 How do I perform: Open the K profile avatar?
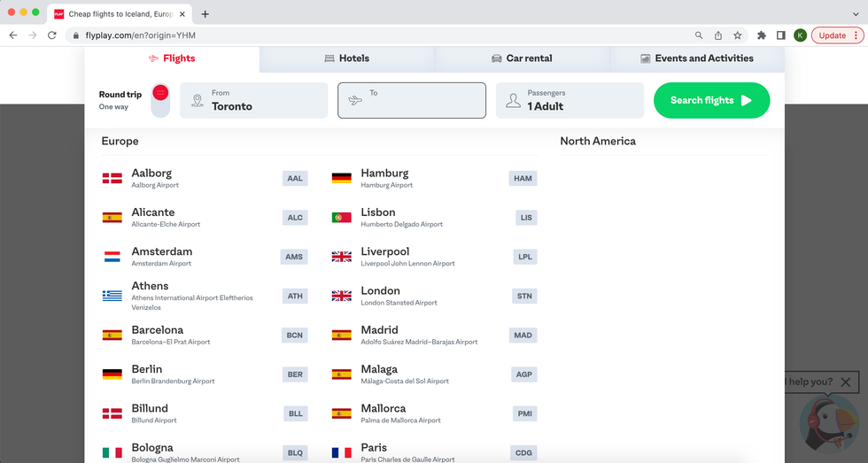pyautogui.click(x=800, y=35)
